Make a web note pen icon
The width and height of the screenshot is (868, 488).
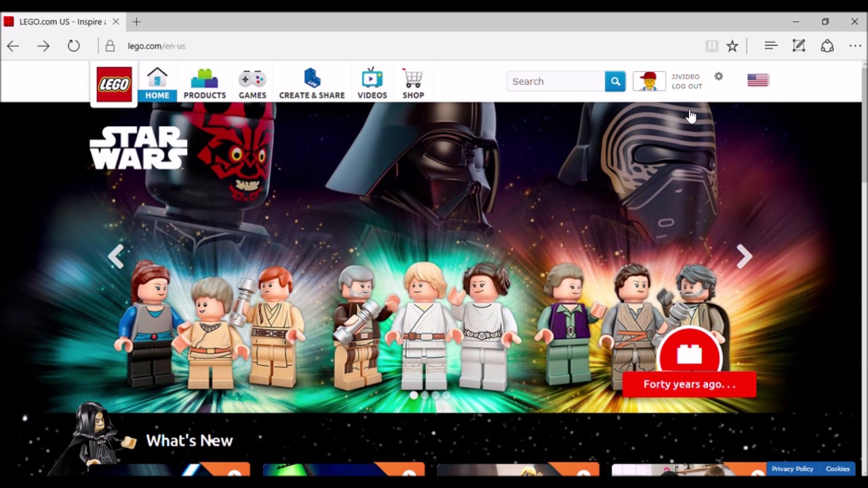(x=799, y=45)
